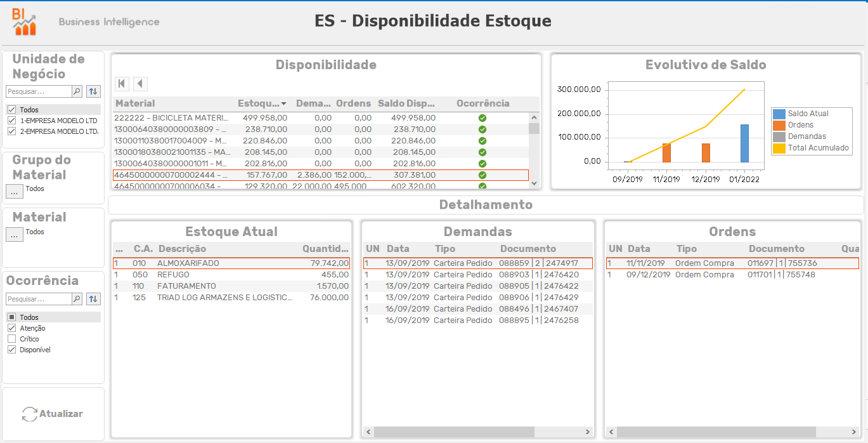Click Disponibilidade scrollbar up arrow
Image resolution: width=868 pixels, height=443 pixels.
(534, 117)
